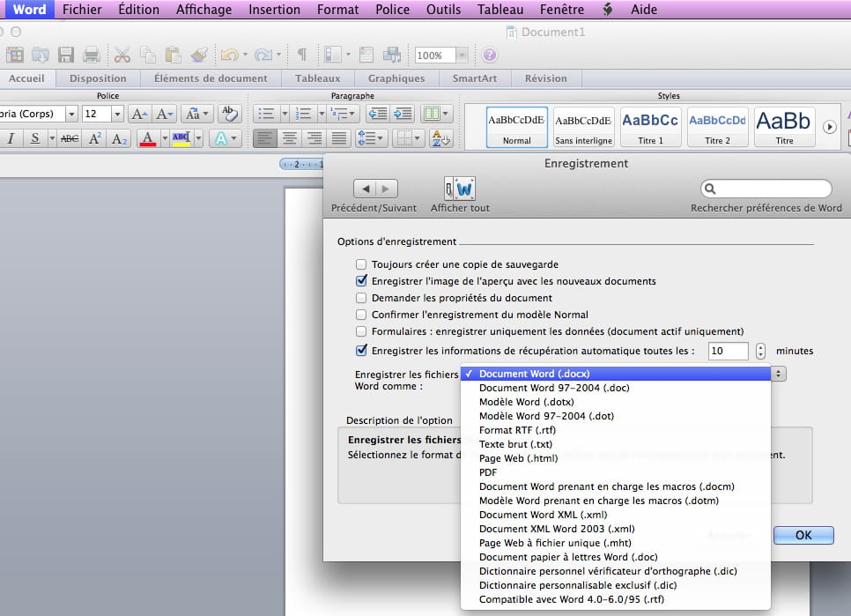Save document with the floppy disk icon

point(66,55)
